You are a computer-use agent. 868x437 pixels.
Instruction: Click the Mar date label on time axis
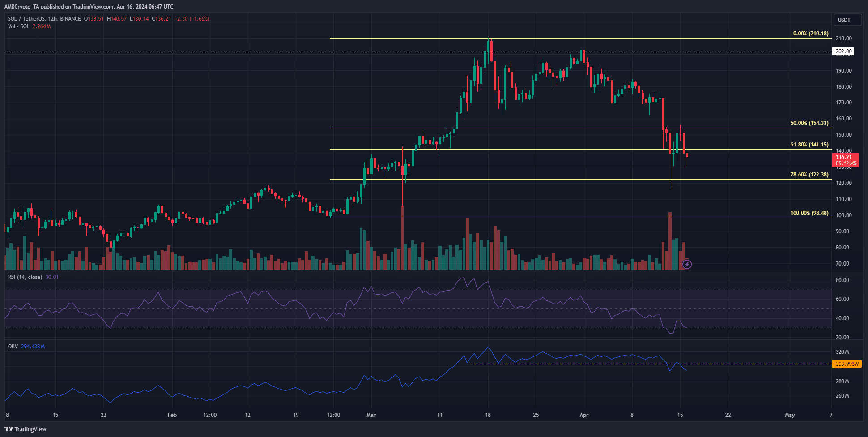[x=371, y=415]
